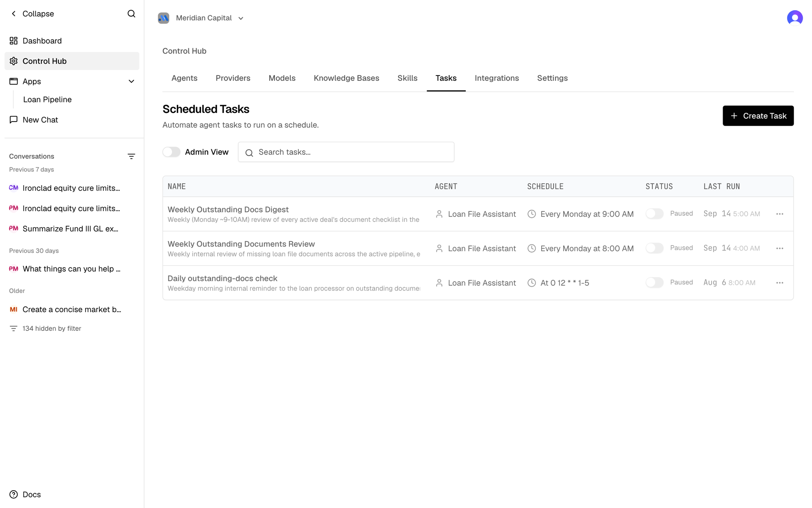Enable the Daily outstanding-docs check task
The height and width of the screenshot is (508, 812).
pos(654,283)
